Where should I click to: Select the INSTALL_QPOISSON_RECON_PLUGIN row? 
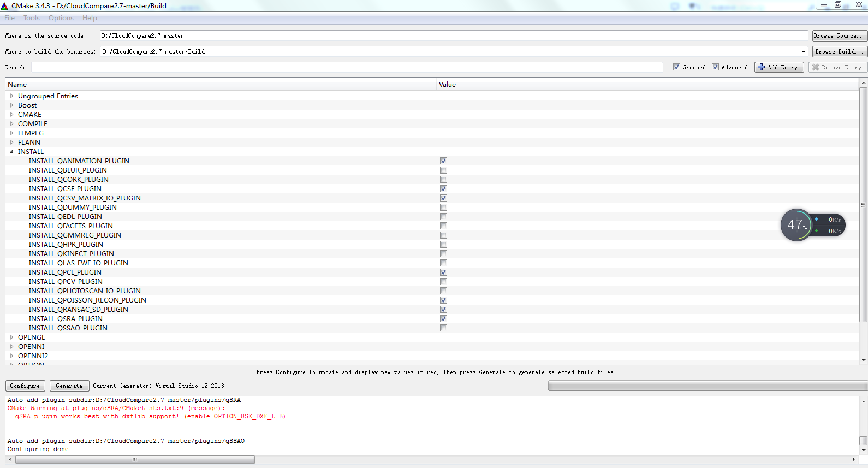pos(432,300)
